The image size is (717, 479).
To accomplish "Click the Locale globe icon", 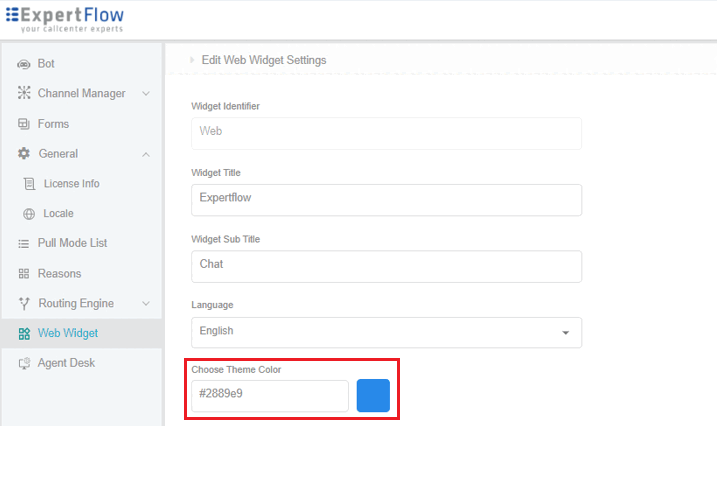I will (29, 214).
